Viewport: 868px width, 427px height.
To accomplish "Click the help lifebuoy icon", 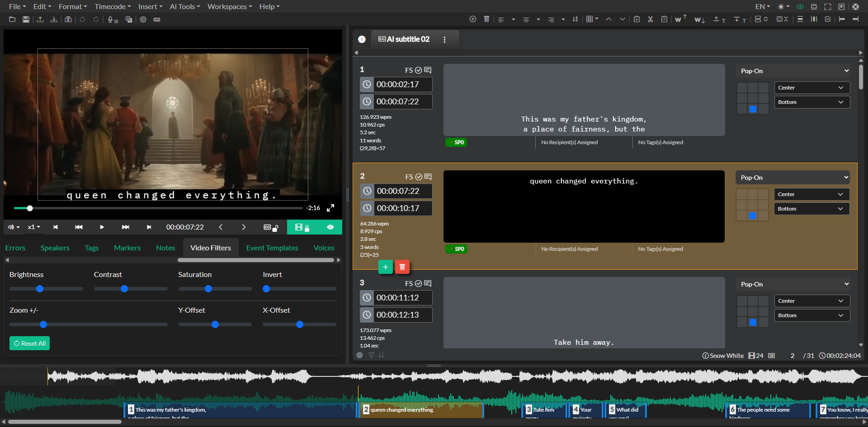I will [x=855, y=7].
